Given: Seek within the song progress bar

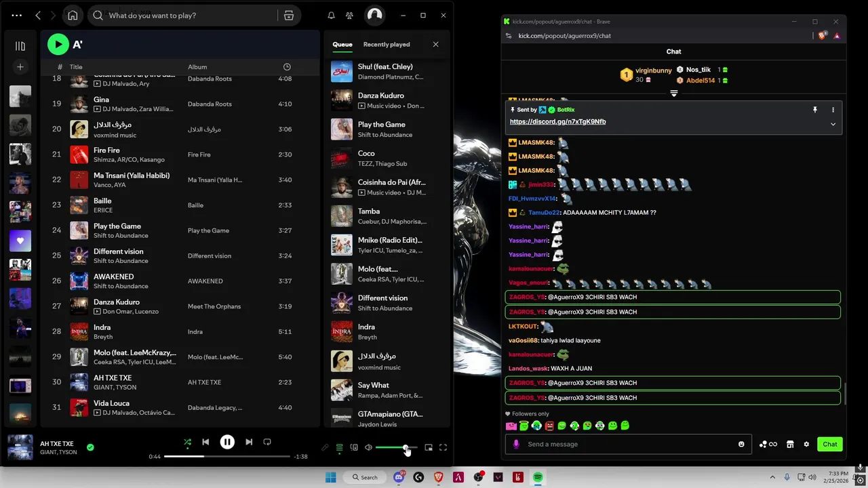Looking at the screenshot, I should coord(227,456).
